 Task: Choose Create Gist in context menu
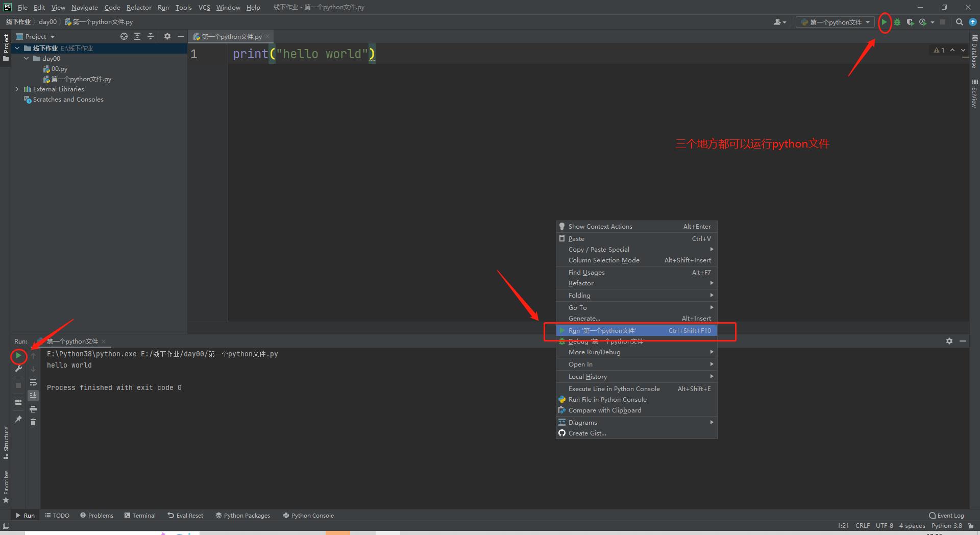[636, 433]
